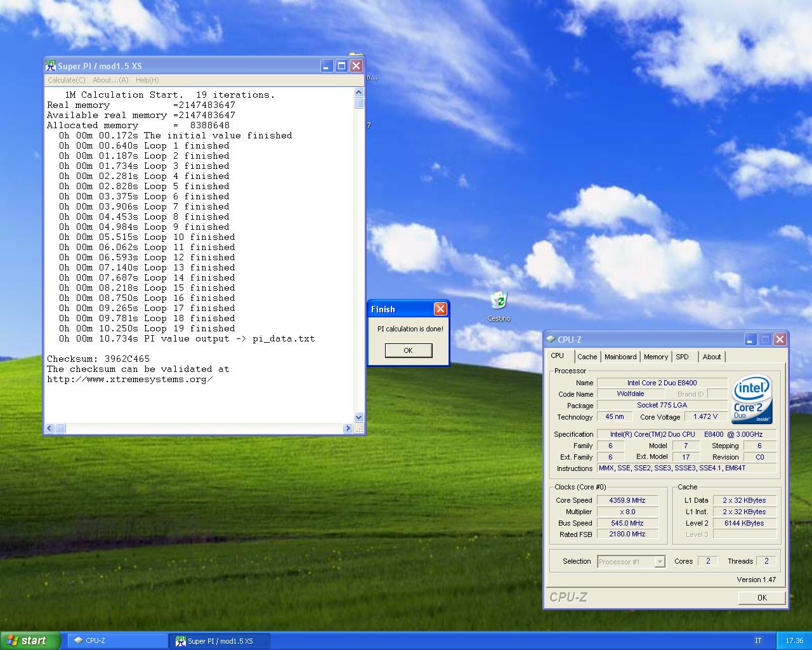Click the Loop 19 finished line
This screenshot has width=812, height=650.
point(147,328)
